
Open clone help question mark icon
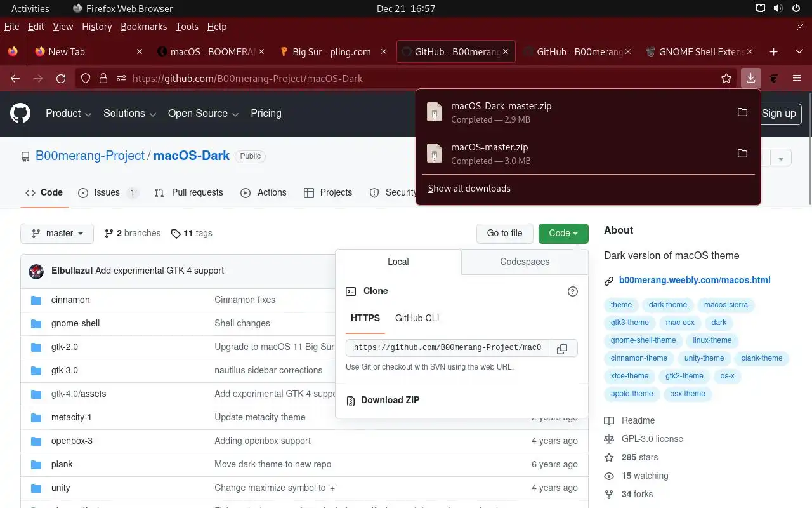(x=573, y=291)
